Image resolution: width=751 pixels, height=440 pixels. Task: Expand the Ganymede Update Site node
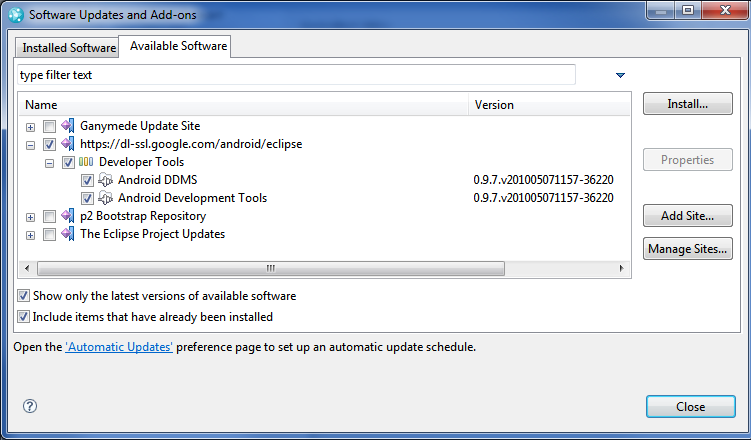click(31, 127)
